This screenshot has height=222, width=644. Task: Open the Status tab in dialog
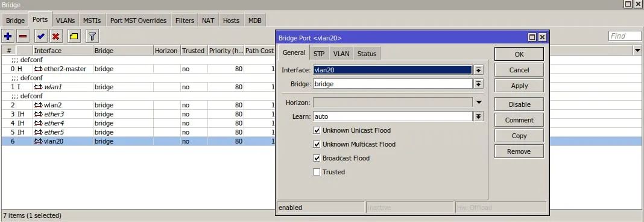coord(367,54)
